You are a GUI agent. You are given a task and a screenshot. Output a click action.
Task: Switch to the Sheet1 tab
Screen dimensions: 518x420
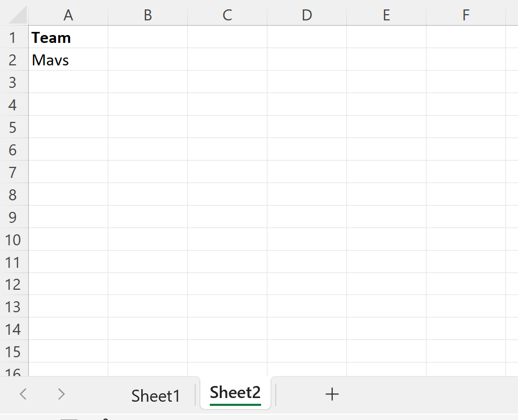155,395
